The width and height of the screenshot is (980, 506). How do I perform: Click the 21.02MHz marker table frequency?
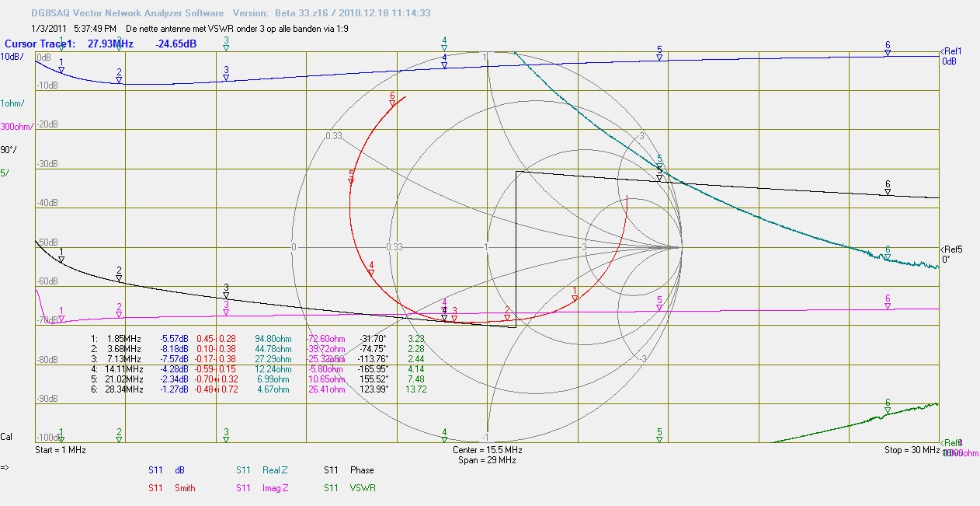(123, 379)
